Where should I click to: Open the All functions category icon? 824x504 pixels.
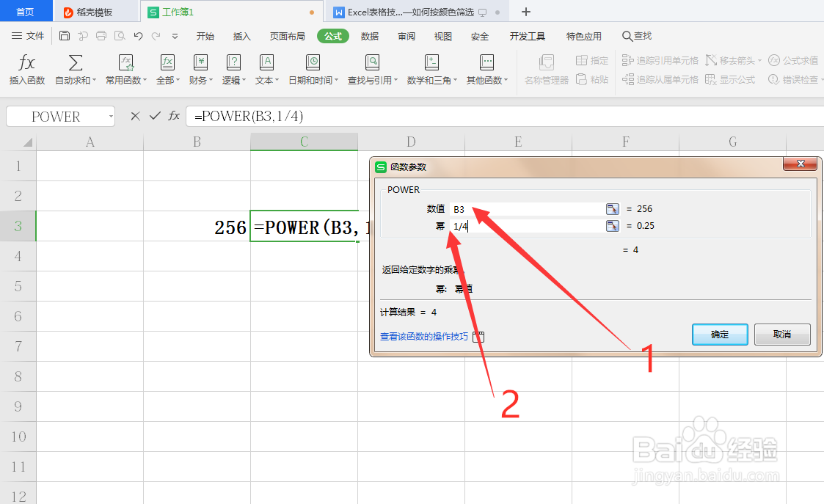pyautogui.click(x=167, y=63)
